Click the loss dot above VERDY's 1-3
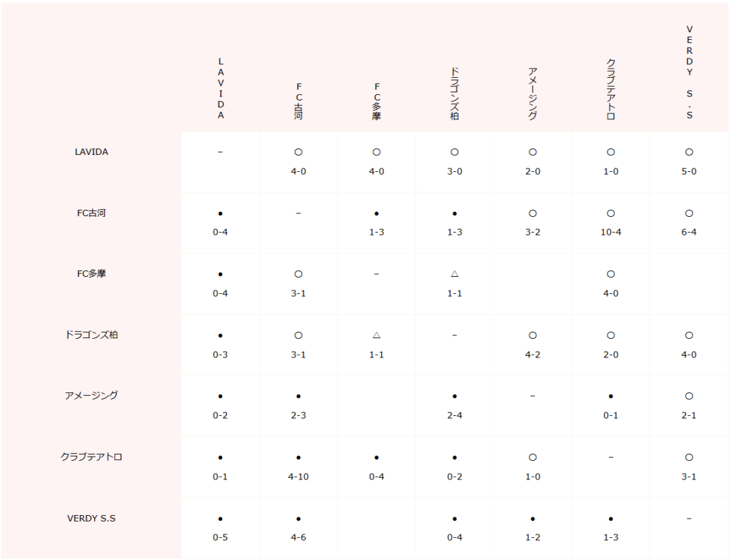Screen dimensions: 731x560 pyautogui.click(x=611, y=519)
